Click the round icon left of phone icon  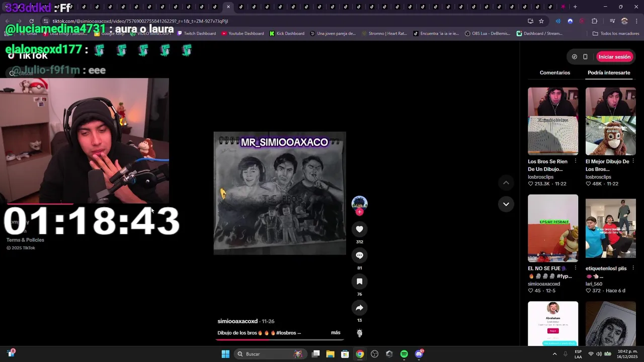(x=575, y=57)
